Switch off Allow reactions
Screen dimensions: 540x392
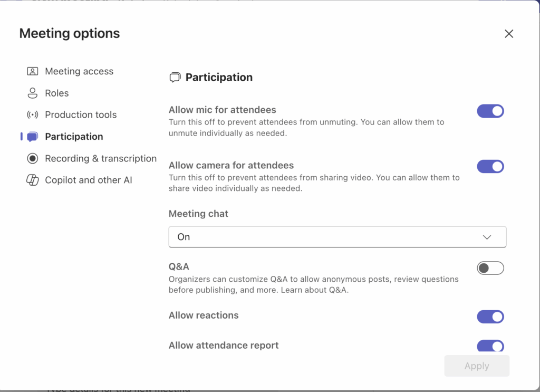(x=490, y=317)
